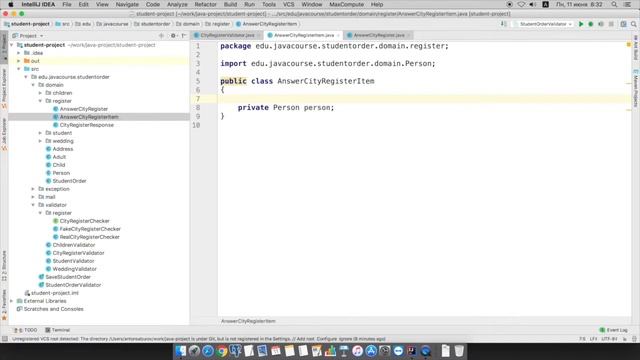640x360 pixels.
Task: Open the Analyze menu
Action: (177, 4)
